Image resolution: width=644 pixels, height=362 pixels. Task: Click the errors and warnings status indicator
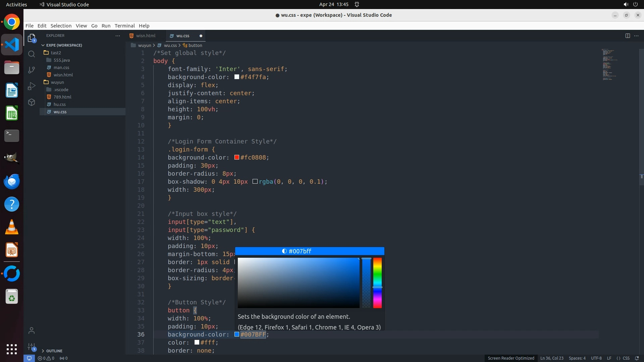click(x=46, y=358)
